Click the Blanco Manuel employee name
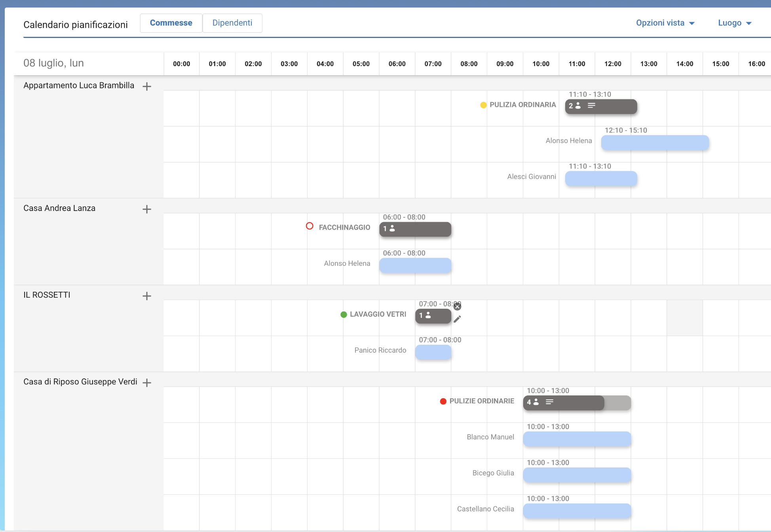Viewport: 771px width, 532px height. tap(490, 437)
